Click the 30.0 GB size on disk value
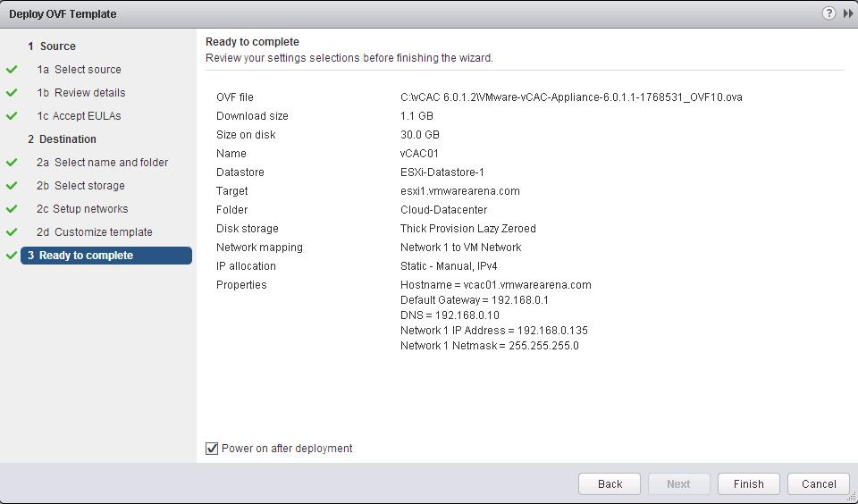Image resolution: width=858 pixels, height=504 pixels. pyautogui.click(x=420, y=135)
